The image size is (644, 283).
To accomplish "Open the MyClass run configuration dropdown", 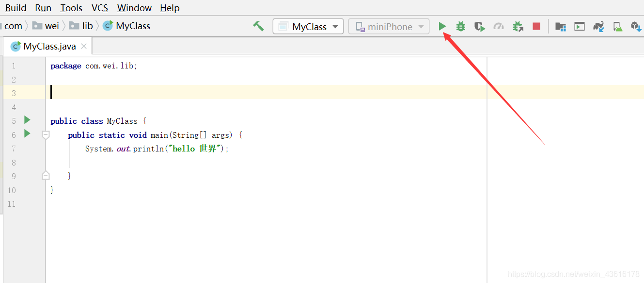I will pos(308,26).
